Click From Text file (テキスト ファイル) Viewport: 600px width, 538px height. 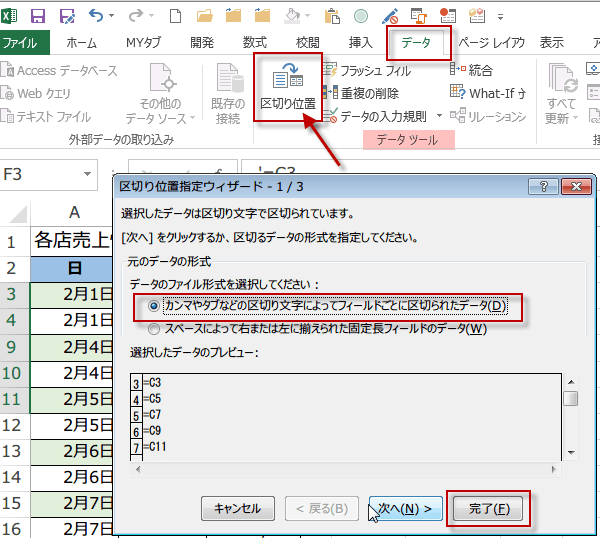click(46, 116)
